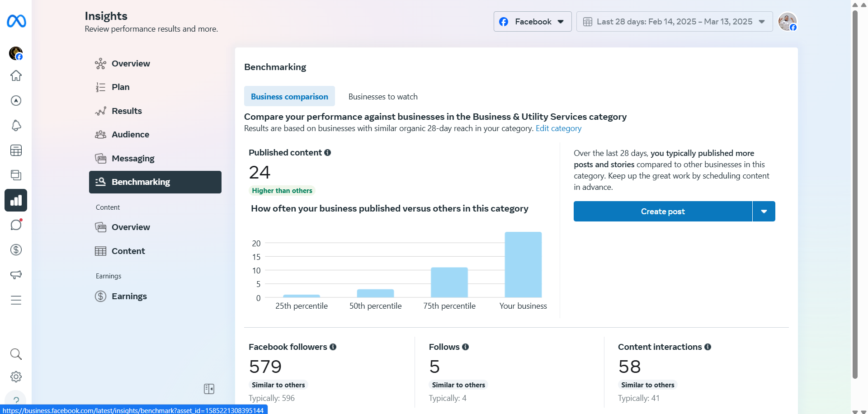This screenshot has height=414, width=868.
Task: Open Notifications bell icon
Action: pos(16,125)
